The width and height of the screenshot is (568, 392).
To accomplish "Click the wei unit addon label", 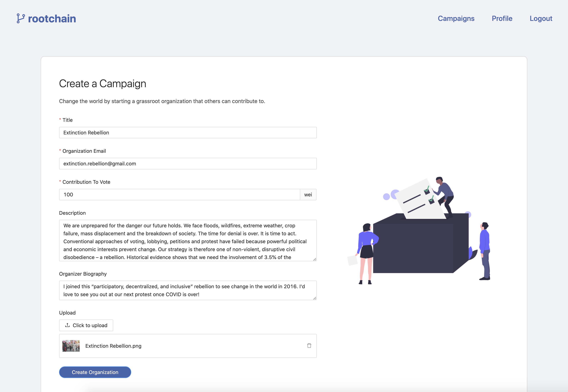I will [308, 195].
